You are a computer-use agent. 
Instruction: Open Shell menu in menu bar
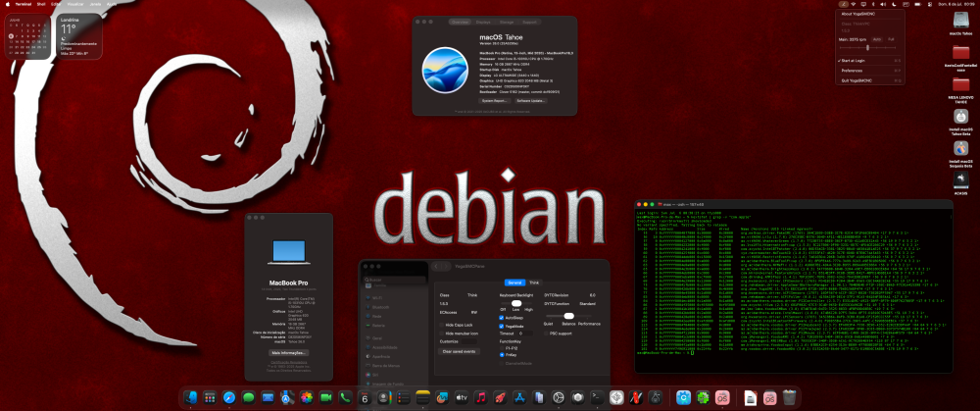coord(41,4)
